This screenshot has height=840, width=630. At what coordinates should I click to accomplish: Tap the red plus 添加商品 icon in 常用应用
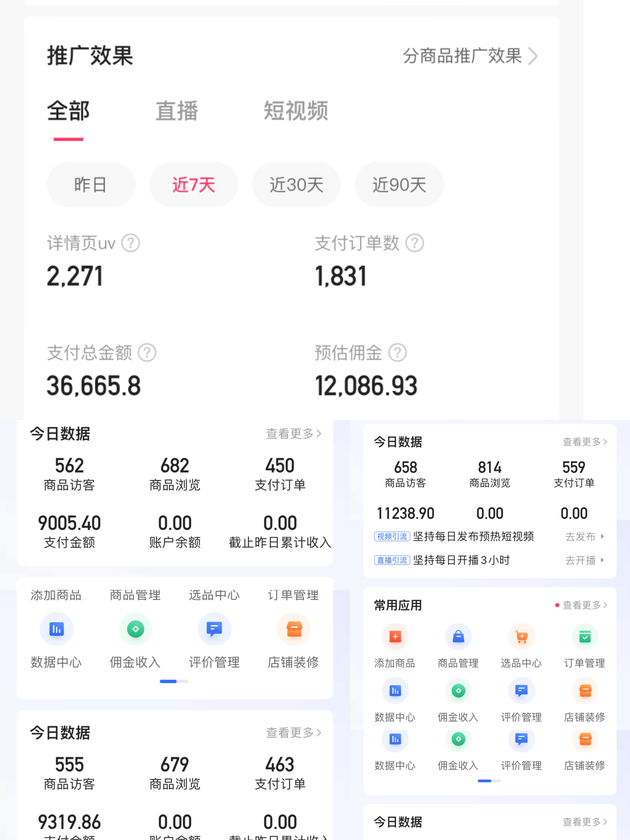(395, 636)
